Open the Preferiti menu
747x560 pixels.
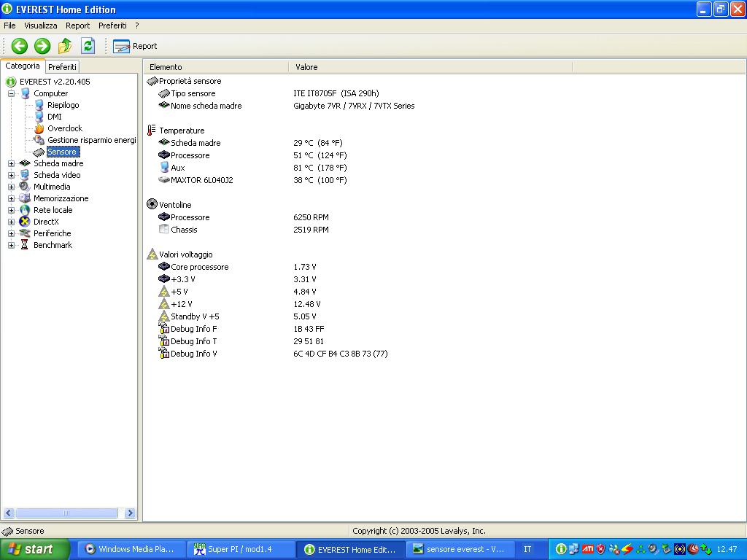coord(112,26)
